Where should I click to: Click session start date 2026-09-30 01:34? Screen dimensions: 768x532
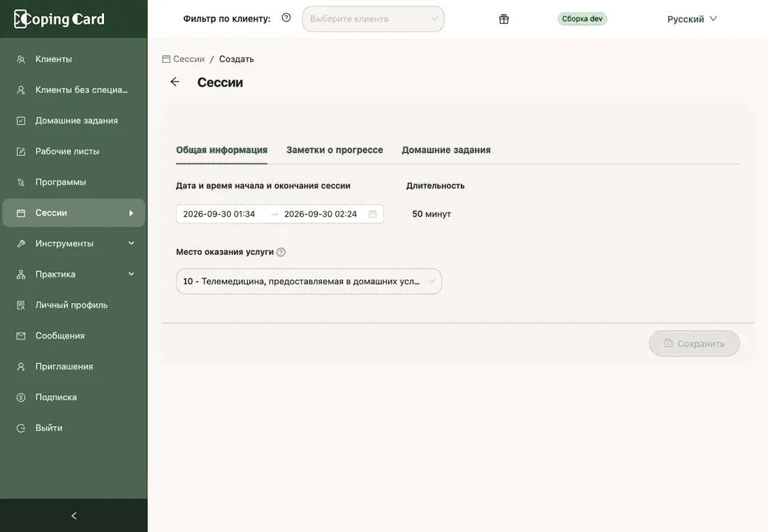tap(219, 214)
